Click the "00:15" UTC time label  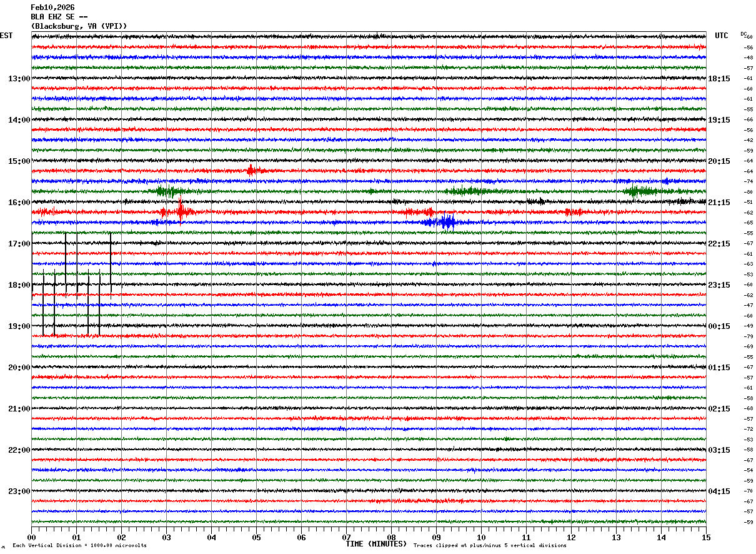tap(719, 326)
